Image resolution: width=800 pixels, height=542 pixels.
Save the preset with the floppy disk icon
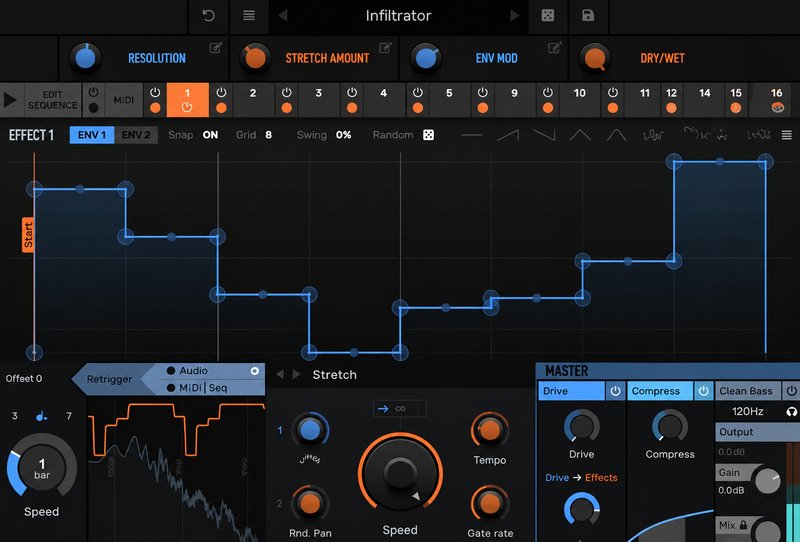pyautogui.click(x=588, y=15)
